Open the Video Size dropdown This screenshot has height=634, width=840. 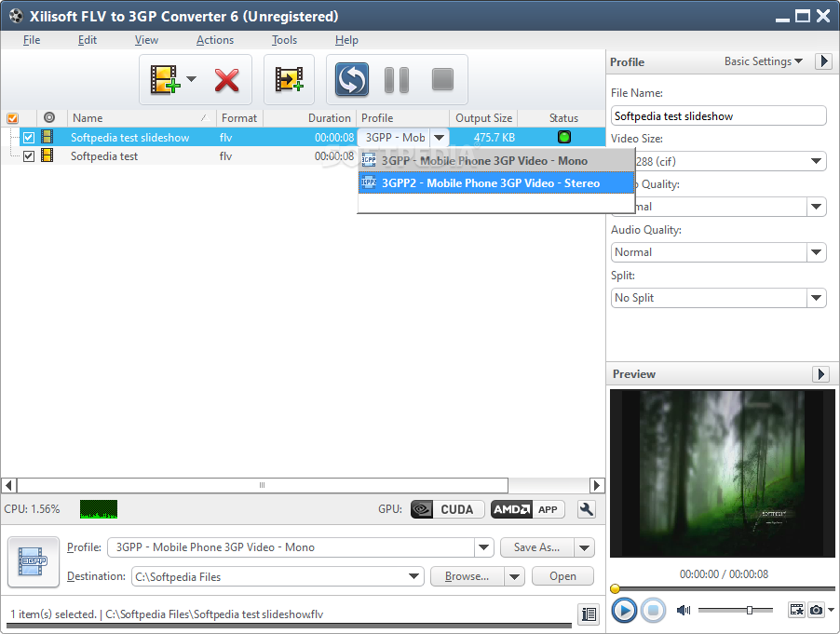coord(816,161)
